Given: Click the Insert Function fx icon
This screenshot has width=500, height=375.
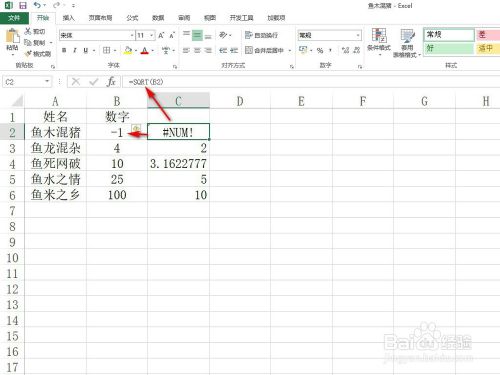Looking at the screenshot, I should pyautogui.click(x=111, y=82).
